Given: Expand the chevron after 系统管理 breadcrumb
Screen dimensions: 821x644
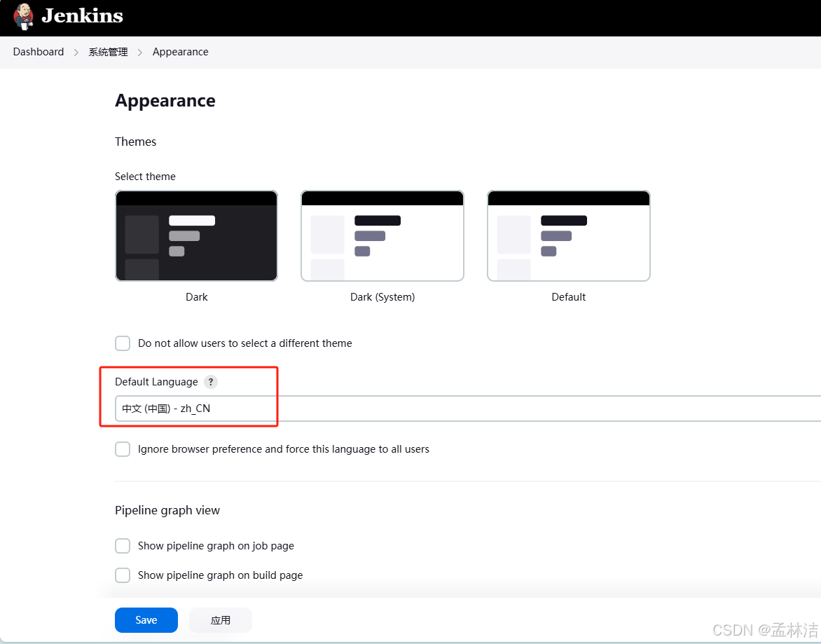Looking at the screenshot, I should [x=140, y=53].
